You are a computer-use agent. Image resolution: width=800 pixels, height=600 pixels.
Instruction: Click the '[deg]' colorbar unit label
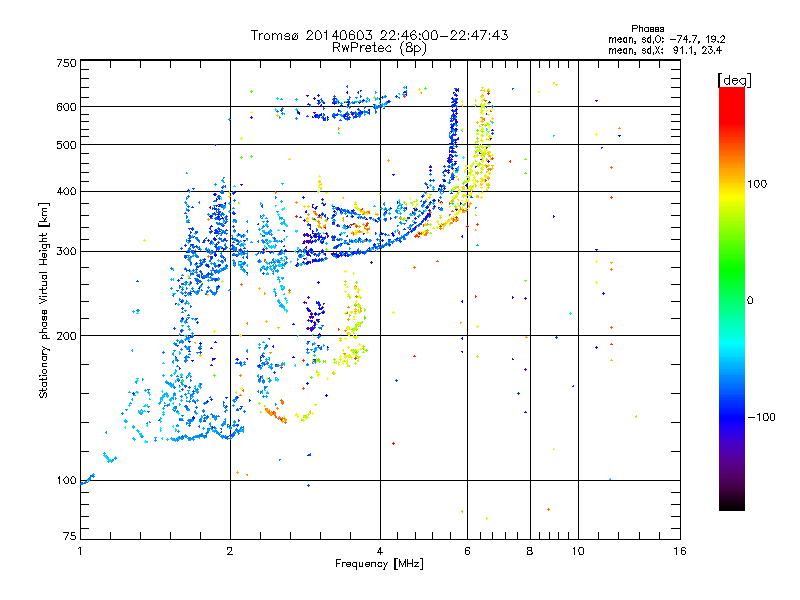pos(734,80)
